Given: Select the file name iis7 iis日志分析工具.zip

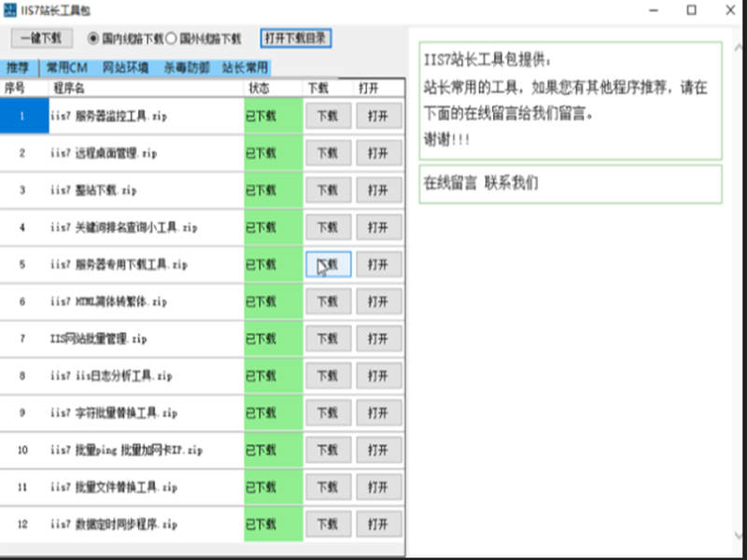Looking at the screenshot, I should click(x=111, y=376).
